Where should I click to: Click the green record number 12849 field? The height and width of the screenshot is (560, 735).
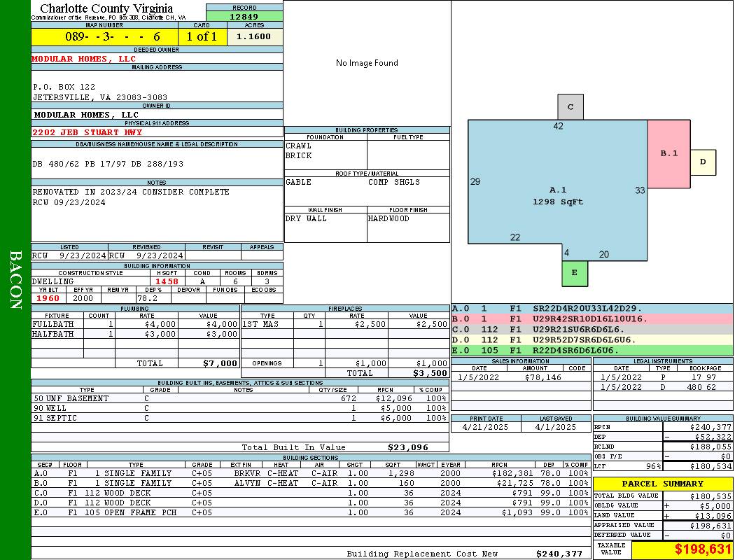(x=244, y=17)
